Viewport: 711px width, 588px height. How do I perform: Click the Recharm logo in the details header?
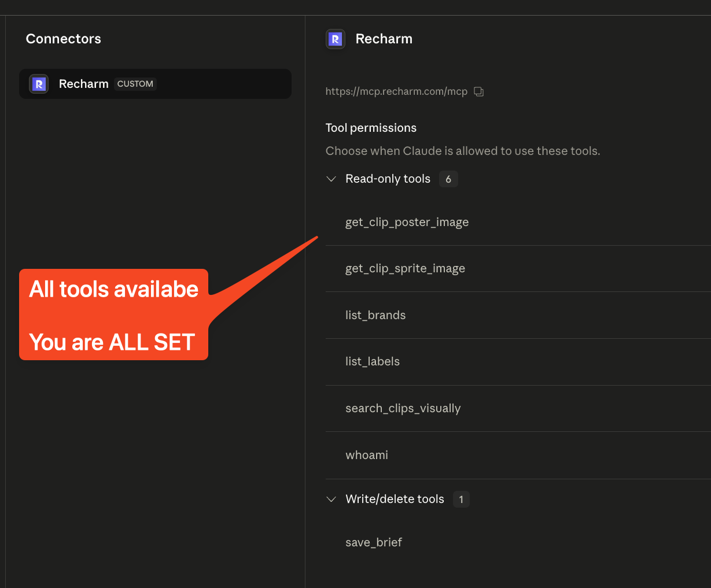click(336, 39)
